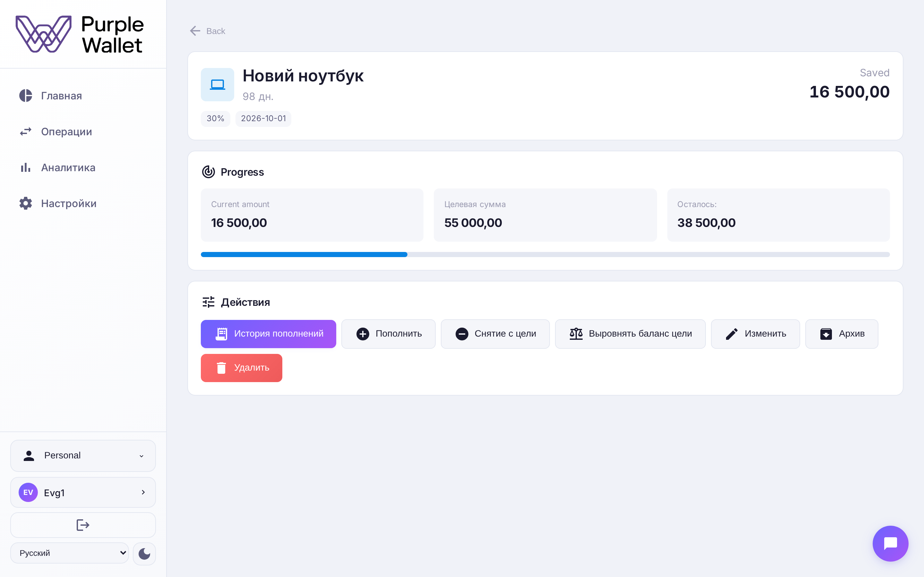Toggle dark mode moon button
The width and height of the screenshot is (924, 577).
[x=144, y=553]
